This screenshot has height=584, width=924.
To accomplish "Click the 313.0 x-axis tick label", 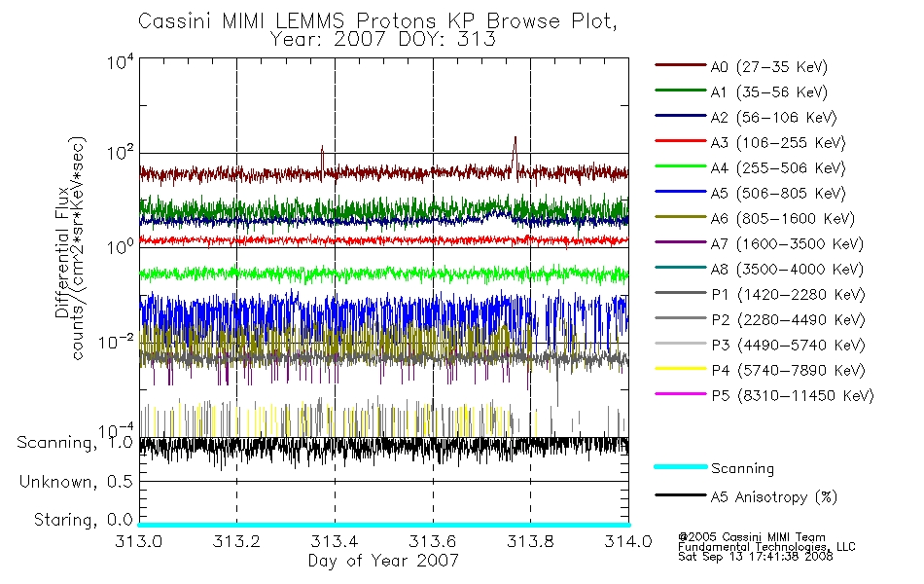I will 139,541.
